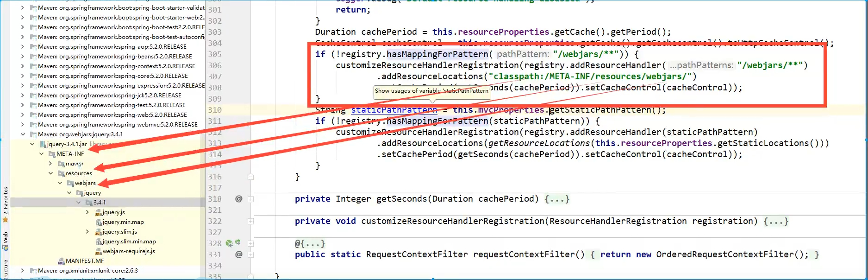Click the 'Show usages of variable' tooltip

click(x=432, y=92)
